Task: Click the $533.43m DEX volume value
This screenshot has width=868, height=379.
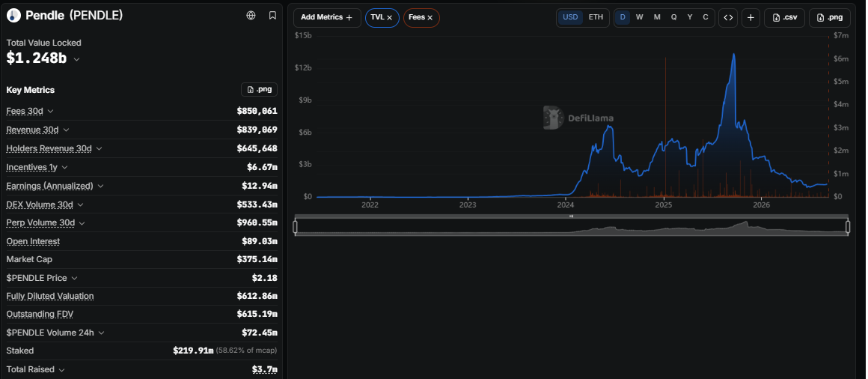Action: 257,204
